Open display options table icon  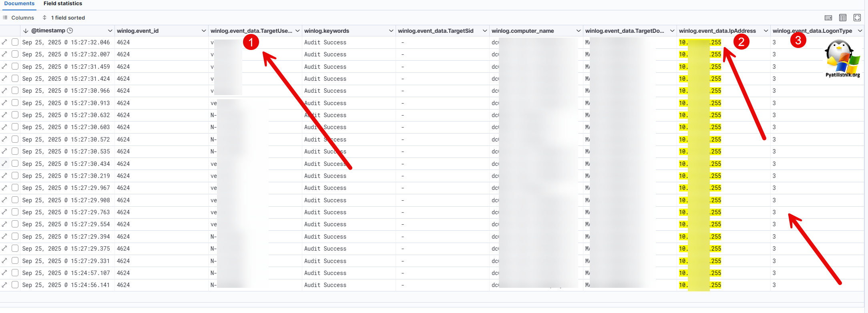[x=843, y=18]
